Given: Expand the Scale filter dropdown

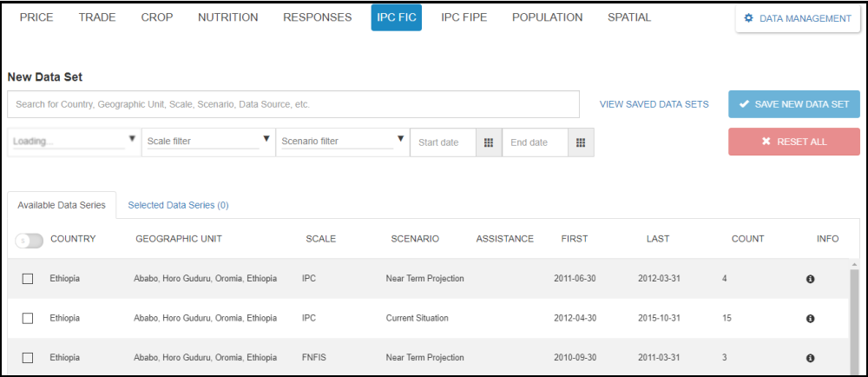Looking at the screenshot, I should (x=207, y=141).
